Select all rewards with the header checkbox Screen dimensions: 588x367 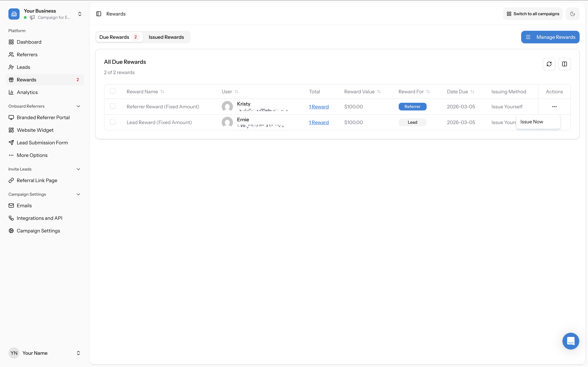click(113, 91)
